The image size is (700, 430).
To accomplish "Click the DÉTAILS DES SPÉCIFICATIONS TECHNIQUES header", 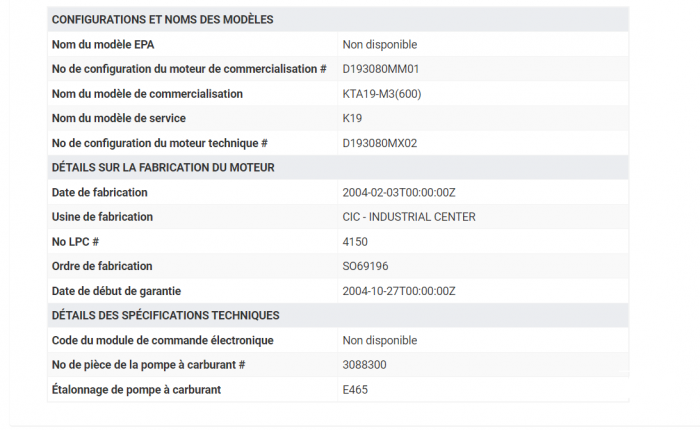I will click(x=166, y=315).
